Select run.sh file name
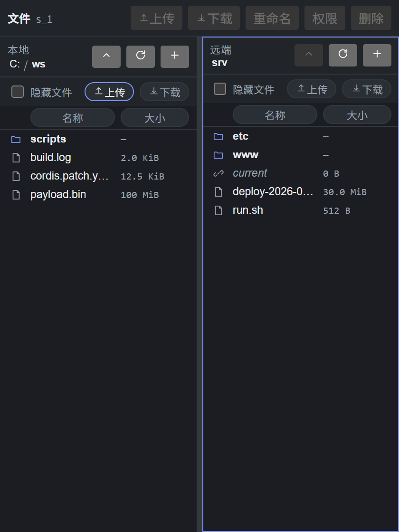The height and width of the screenshot is (532, 399). coord(247,210)
